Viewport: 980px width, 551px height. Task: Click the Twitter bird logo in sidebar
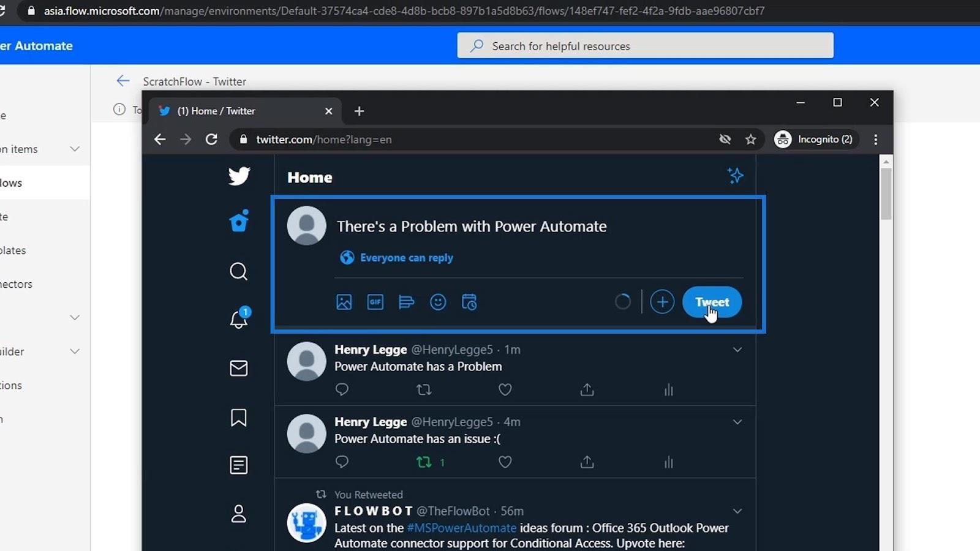239,176
